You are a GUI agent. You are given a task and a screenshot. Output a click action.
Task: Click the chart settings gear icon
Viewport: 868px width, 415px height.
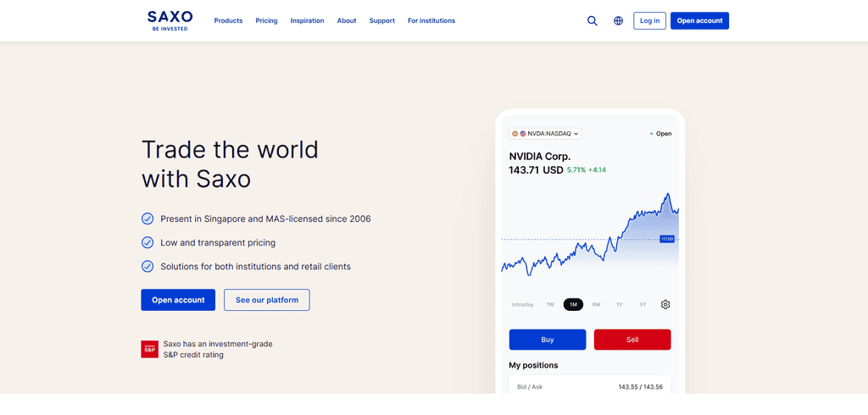(665, 304)
